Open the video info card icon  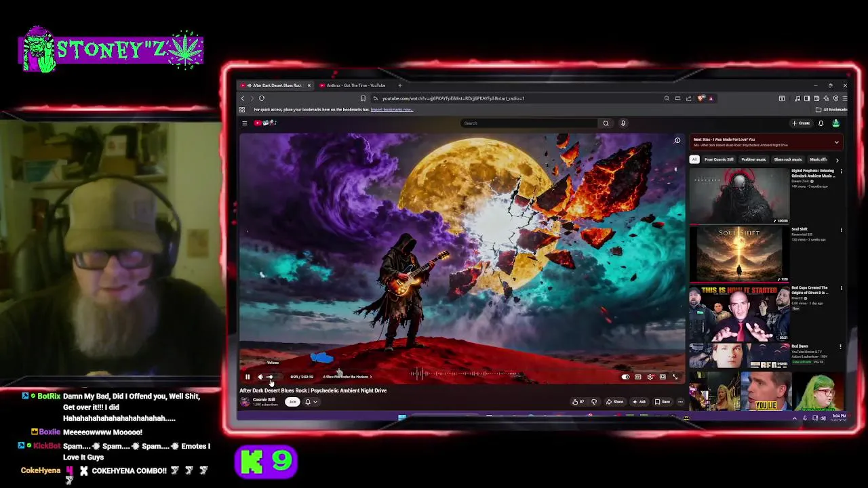(x=677, y=140)
